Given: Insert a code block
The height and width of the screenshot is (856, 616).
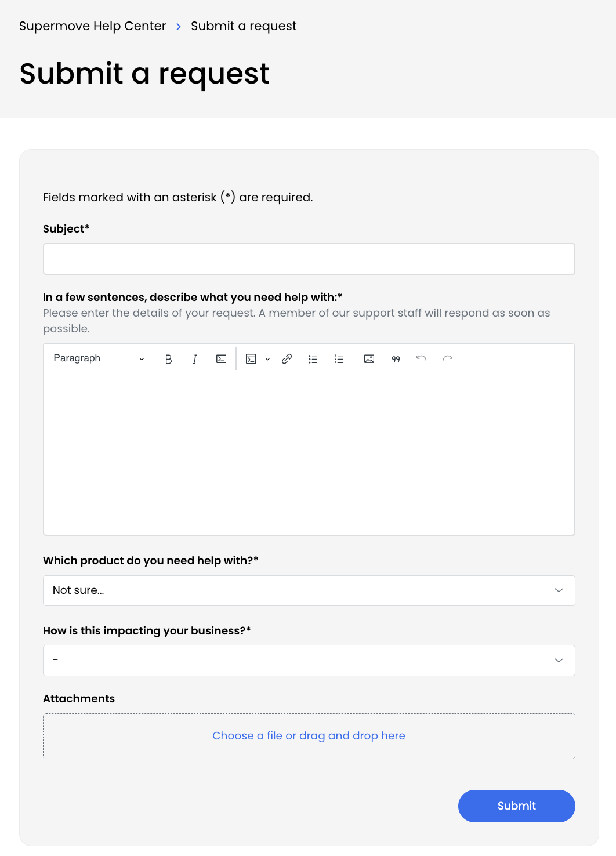Looking at the screenshot, I should pyautogui.click(x=251, y=359).
